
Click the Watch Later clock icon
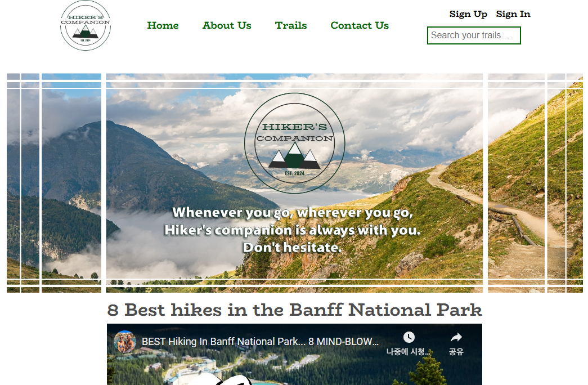(409, 337)
